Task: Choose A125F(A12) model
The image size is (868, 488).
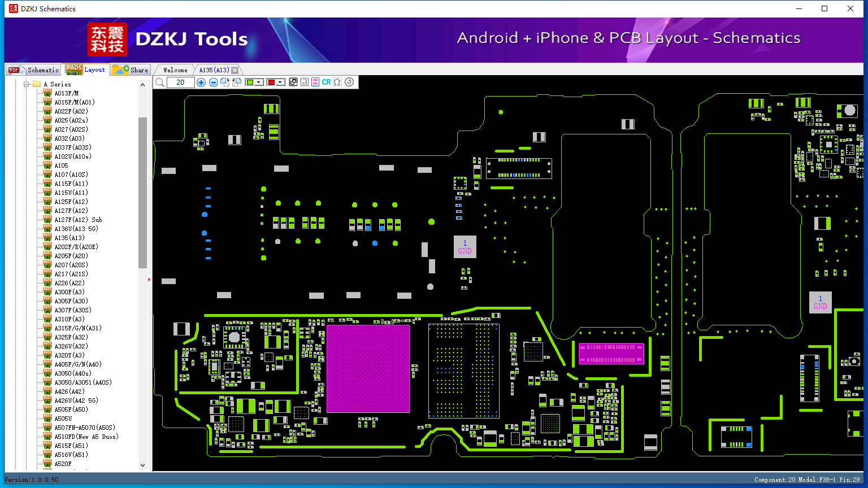Action: coord(71,202)
